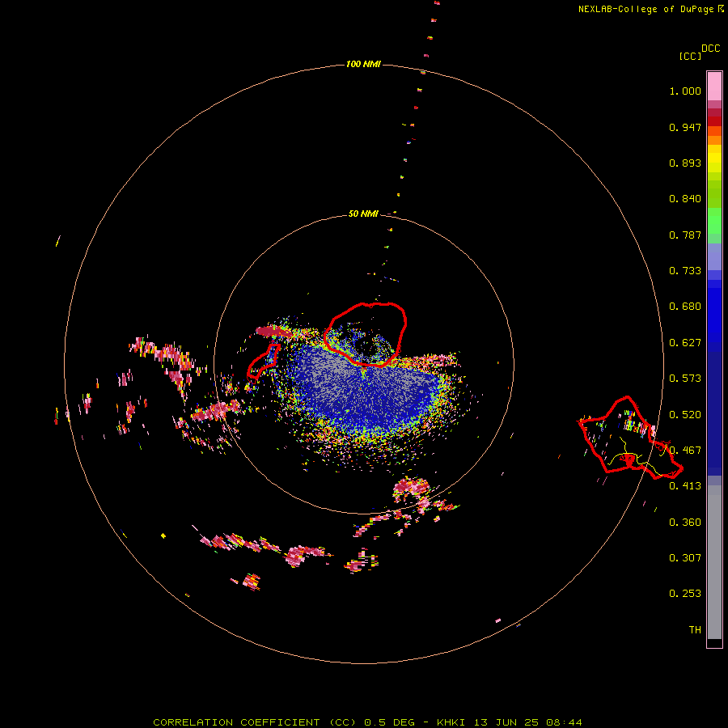The image size is (728, 728).
Task: Click the small Niihau island outline
Action: tap(263, 360)
